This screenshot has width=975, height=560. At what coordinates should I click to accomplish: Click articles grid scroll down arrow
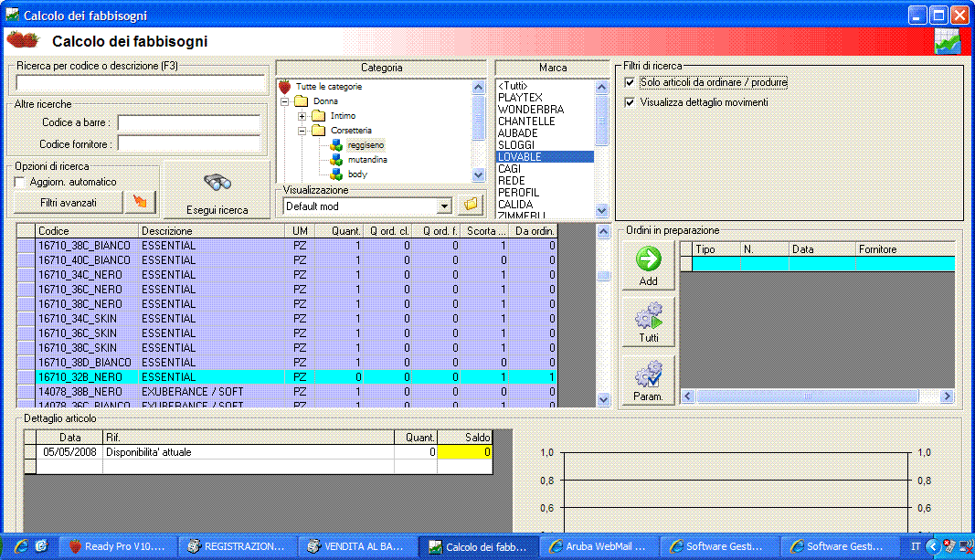pos(603,399)
